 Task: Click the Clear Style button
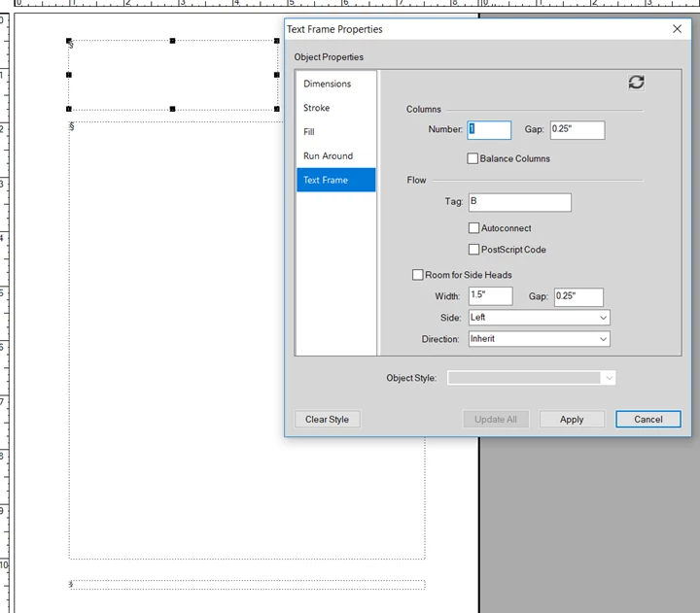[x=328, y=420]
